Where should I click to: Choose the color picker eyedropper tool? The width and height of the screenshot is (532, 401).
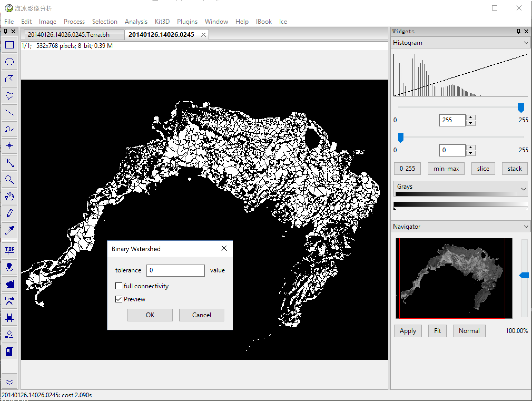point(9,230)
